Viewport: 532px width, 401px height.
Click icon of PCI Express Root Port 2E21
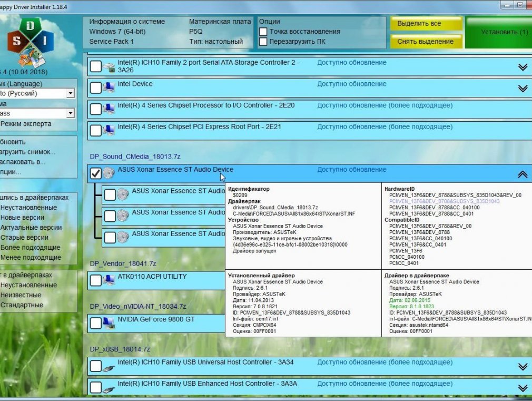pyautogui.click(x=109, y=130)
